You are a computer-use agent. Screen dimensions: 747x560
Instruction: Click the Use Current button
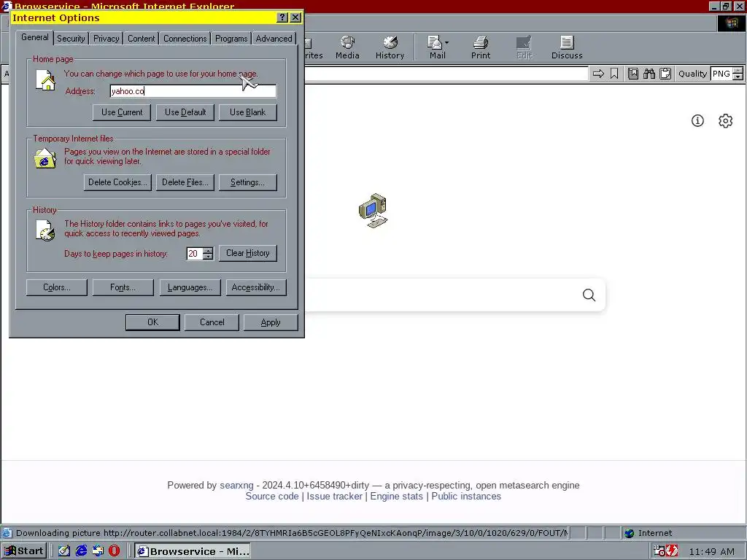click(x=122, y=112)
